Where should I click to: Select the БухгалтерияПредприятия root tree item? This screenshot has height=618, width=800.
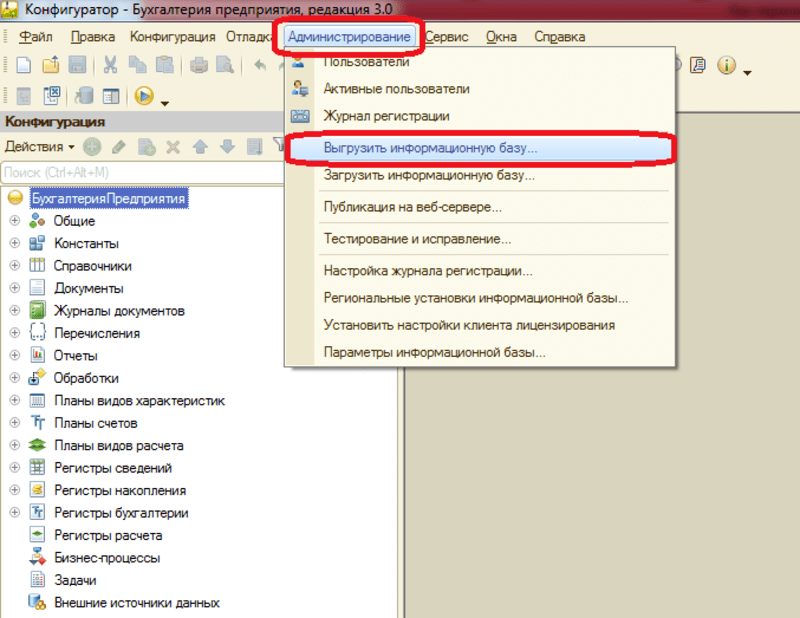(x=109, y=198)
